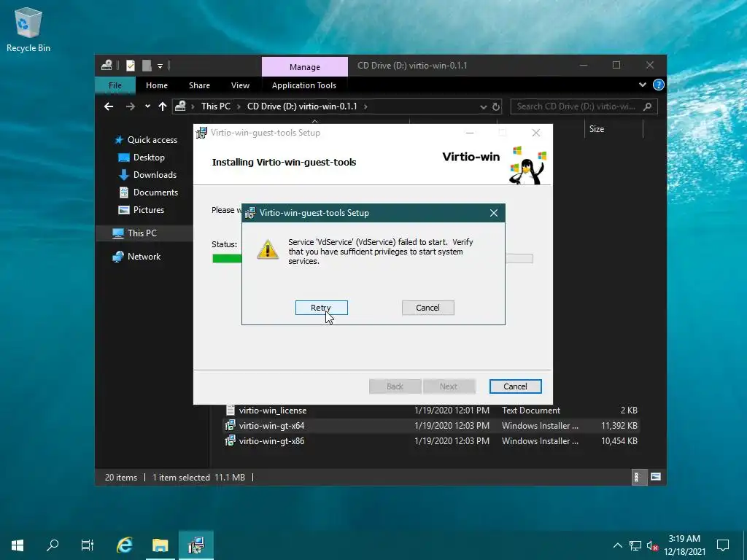Open the File tab in Explorer ribbon
The width and height of the screenshot is (747, 560).
[x=115, y=85]
